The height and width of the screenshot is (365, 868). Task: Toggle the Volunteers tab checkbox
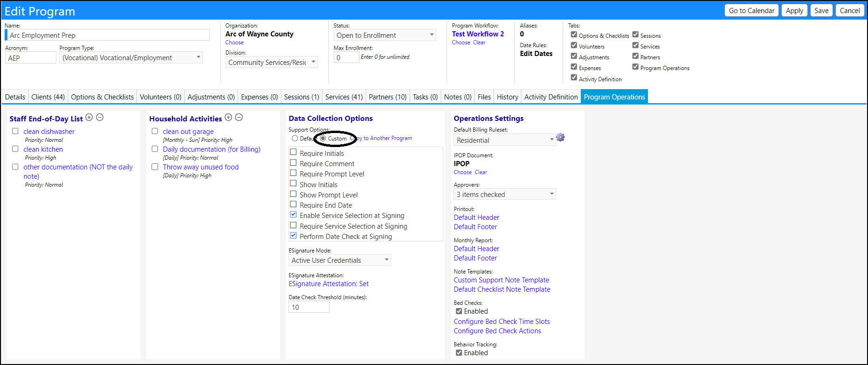pyautogui.click(x=574, y=45)
